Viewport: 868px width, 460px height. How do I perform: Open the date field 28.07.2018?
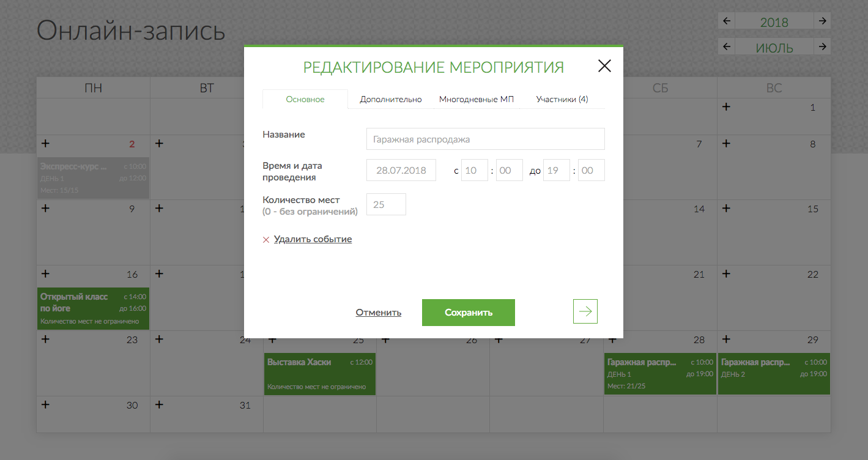[401, 171]
